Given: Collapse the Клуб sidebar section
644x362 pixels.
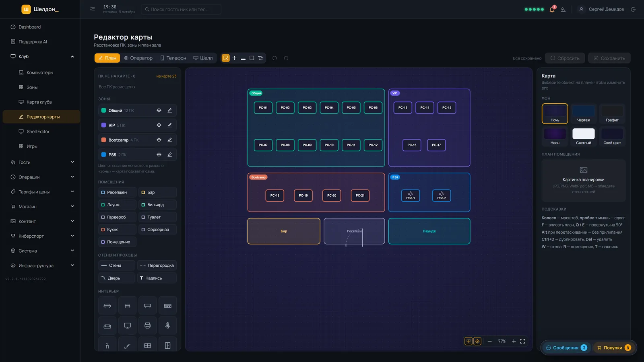Looking at the screenshot, I should pyautogui.click(x=72, y=57).
